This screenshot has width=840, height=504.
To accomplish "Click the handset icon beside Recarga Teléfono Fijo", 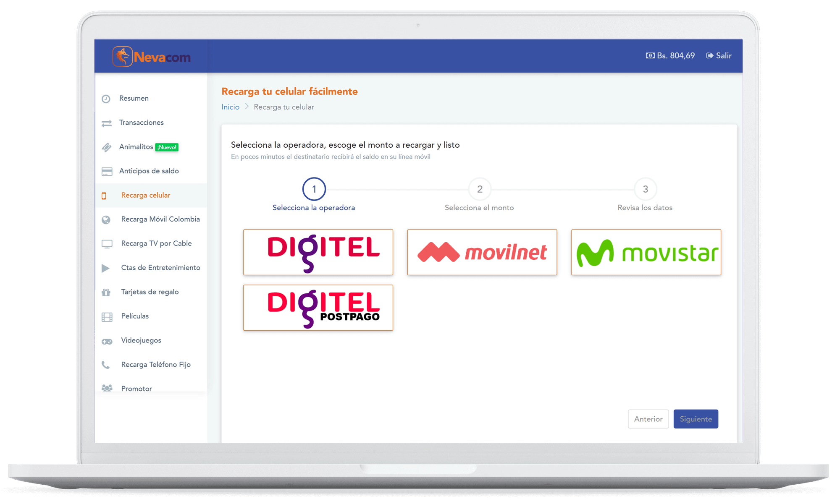I will click(x=105, y=365).
